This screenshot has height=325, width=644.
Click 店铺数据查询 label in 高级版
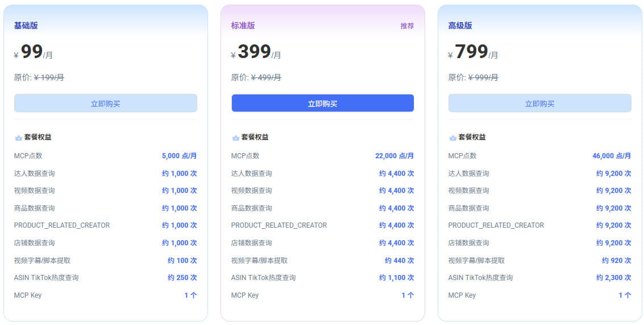(468, 242)
